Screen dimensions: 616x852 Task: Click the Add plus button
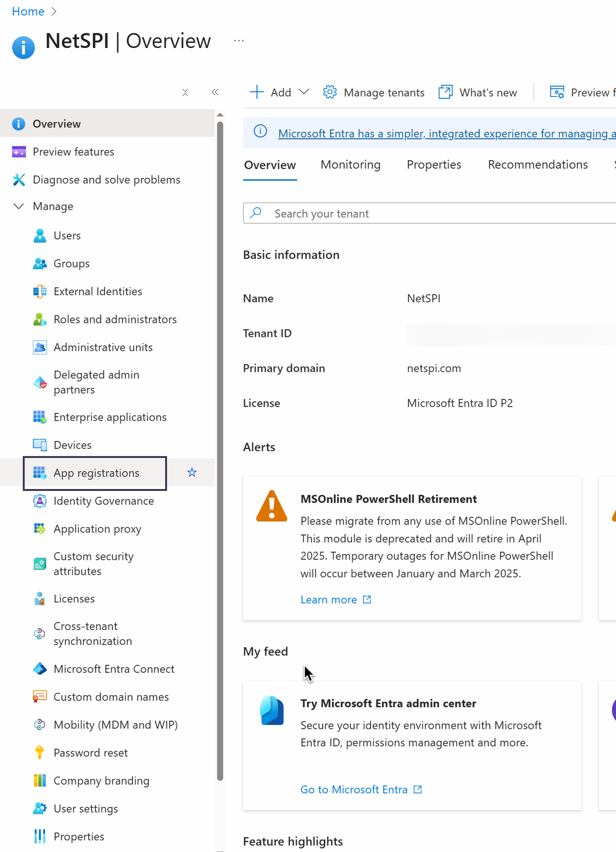(257, 92)
